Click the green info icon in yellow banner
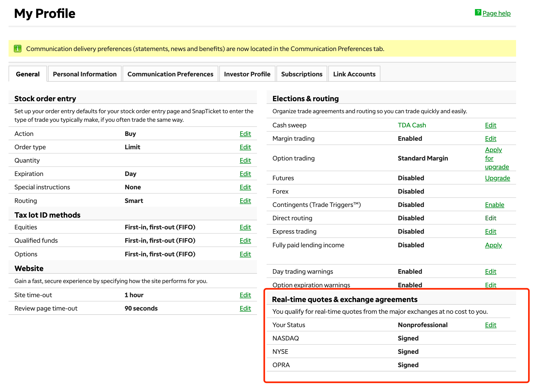Viewport: 546px width, 392px height. pos(18,49)
